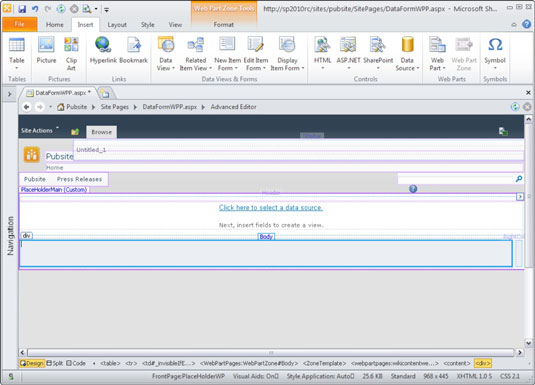Click Advanced Editor breadcrumb

tap(233, 107)
